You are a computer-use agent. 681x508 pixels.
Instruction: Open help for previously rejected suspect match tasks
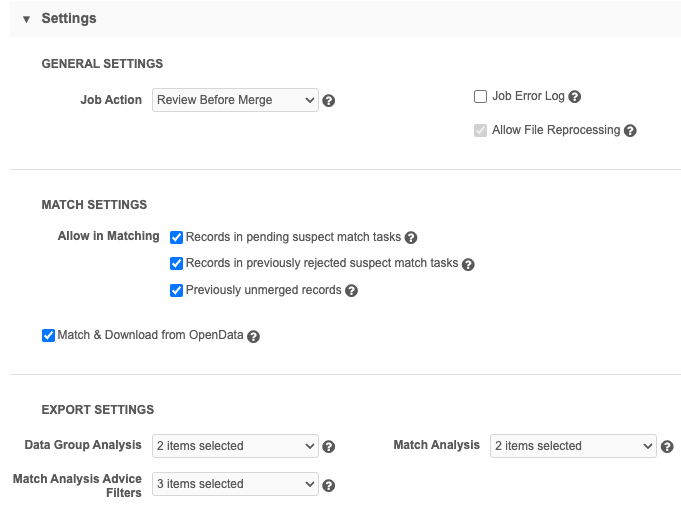pos(468,264)
